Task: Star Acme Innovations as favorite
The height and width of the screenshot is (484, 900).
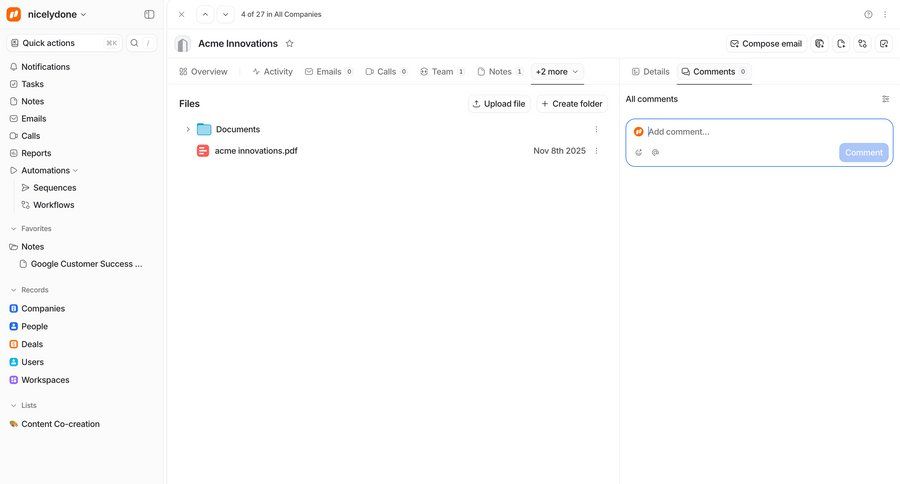Action: coord(290,44)
